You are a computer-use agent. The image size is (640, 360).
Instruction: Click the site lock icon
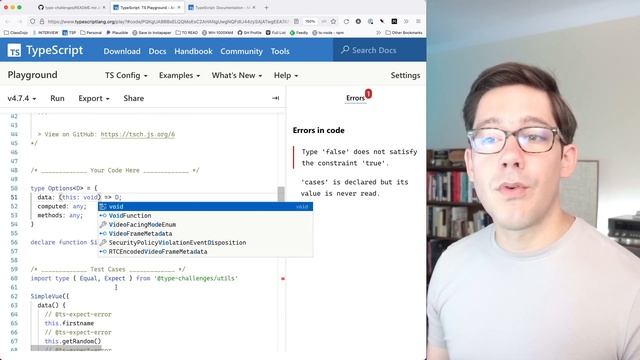pos(42,21)
